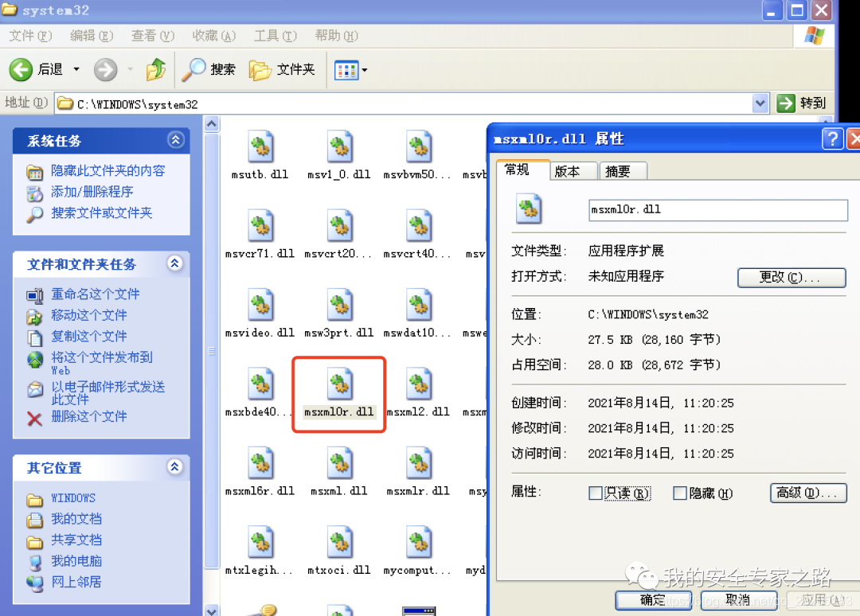Open the 帮助 menu
Image resolution: width=860 pixels, height=616 pixels.
tap(336, 36)
